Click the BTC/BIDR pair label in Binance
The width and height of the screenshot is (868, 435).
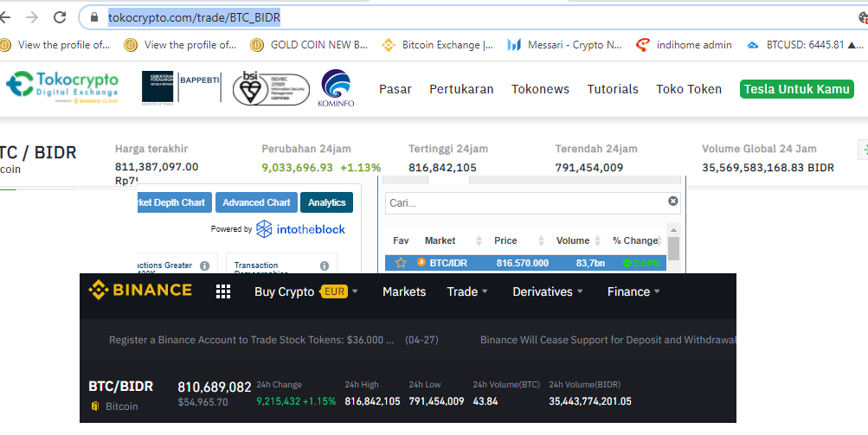pos(120,386)
